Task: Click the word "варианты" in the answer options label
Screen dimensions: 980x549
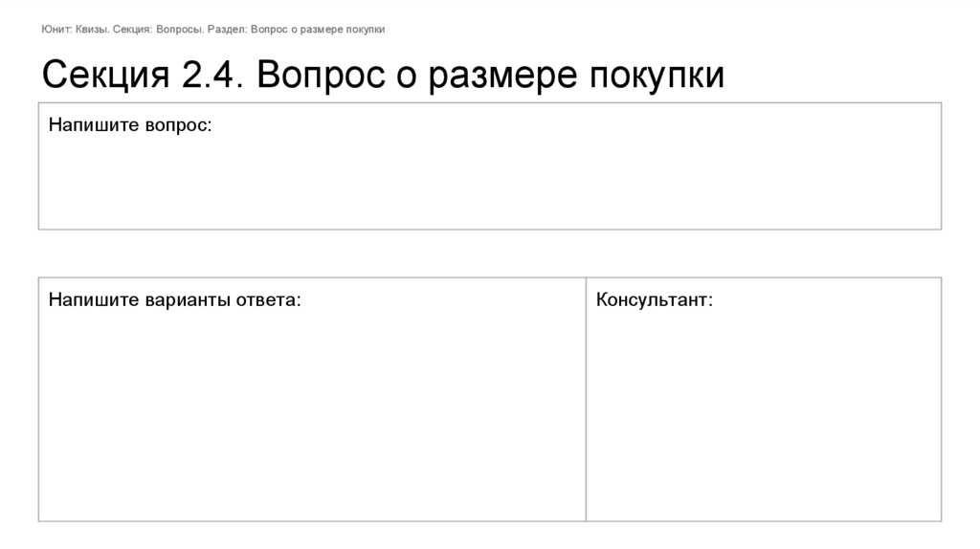Action: click(x=187, y=300)
